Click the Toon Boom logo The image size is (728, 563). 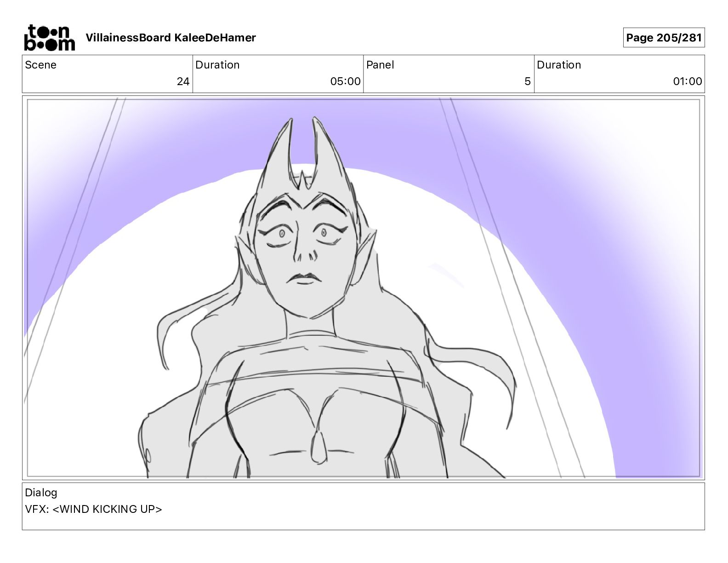[x=49, y=37]
